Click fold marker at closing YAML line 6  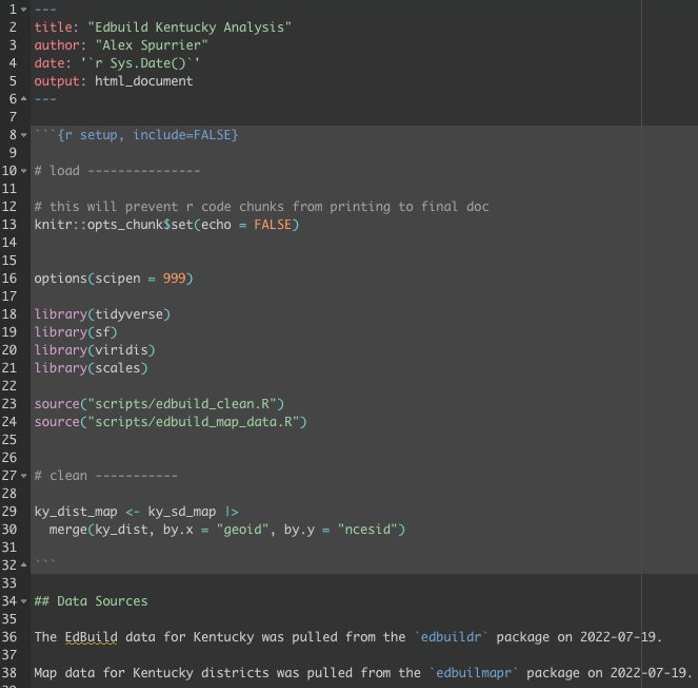coord(23,99)
